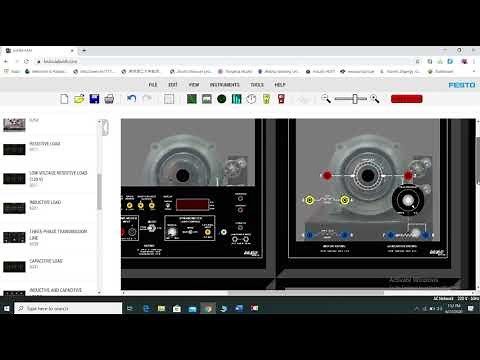Image resolution: width=480 pixels, height=360 pixels.
Task: Open the teal bar-graph instrument icon
Action: pos(237,99)
